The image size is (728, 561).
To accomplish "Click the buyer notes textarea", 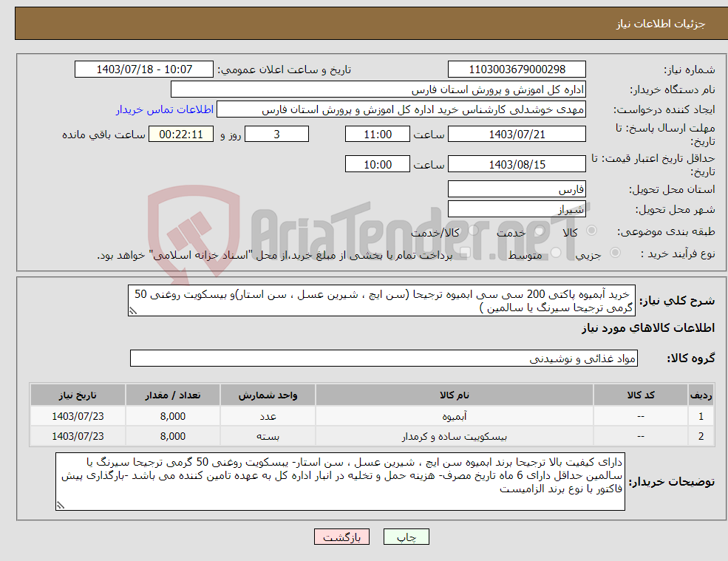I will pyautogui.click(x=340, y=482).
